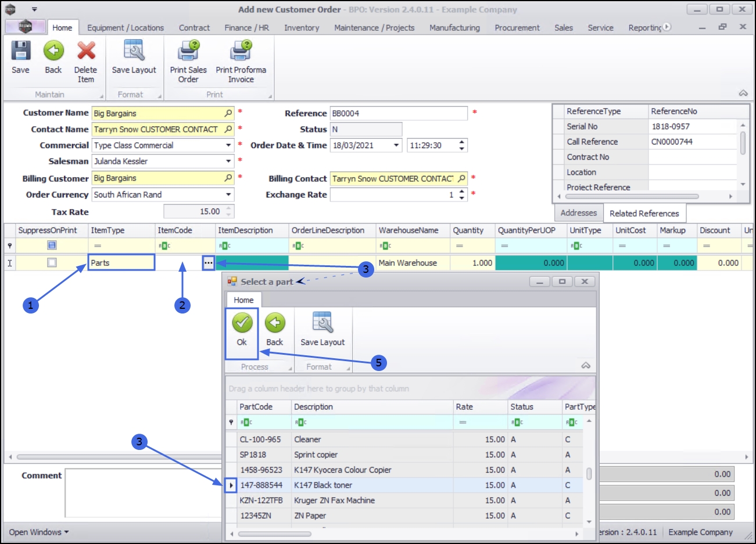Select the CL-100-965 part code

tap(260, 439)
